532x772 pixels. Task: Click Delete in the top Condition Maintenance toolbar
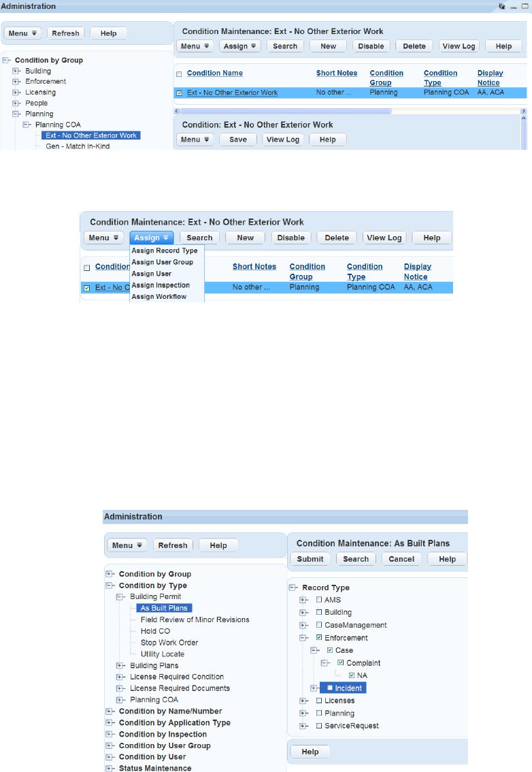coord(414,46)
